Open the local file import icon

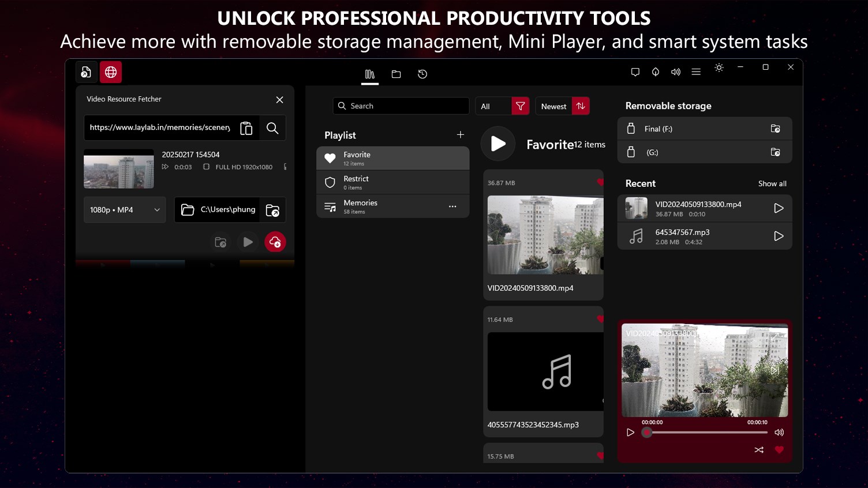click(86, 72)
